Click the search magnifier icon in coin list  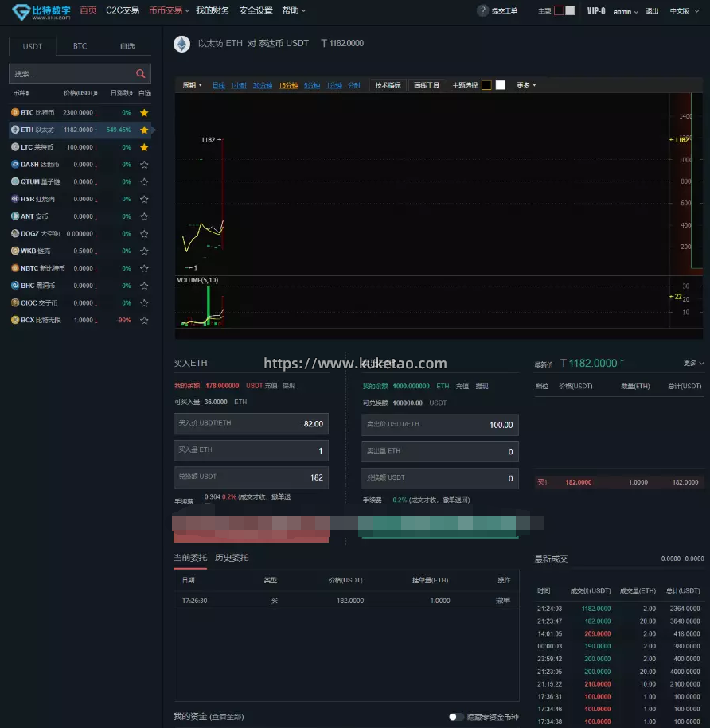[x=141, y=74]
